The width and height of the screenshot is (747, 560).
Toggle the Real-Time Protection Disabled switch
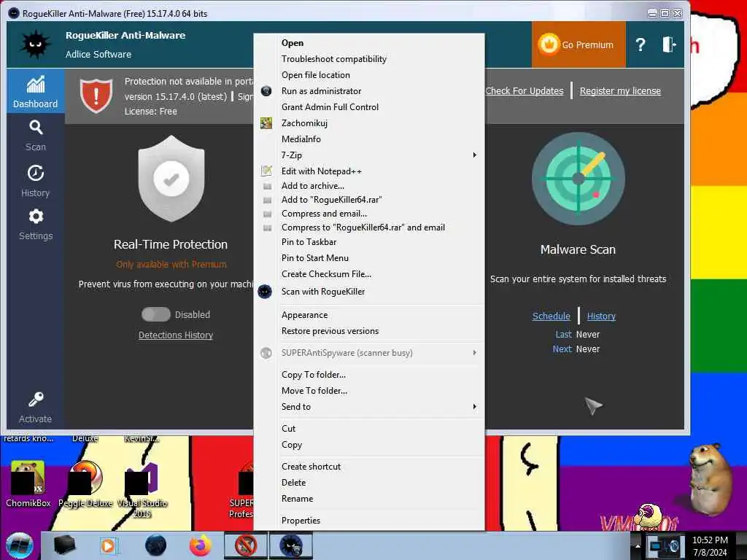click(x=156, y=314)
